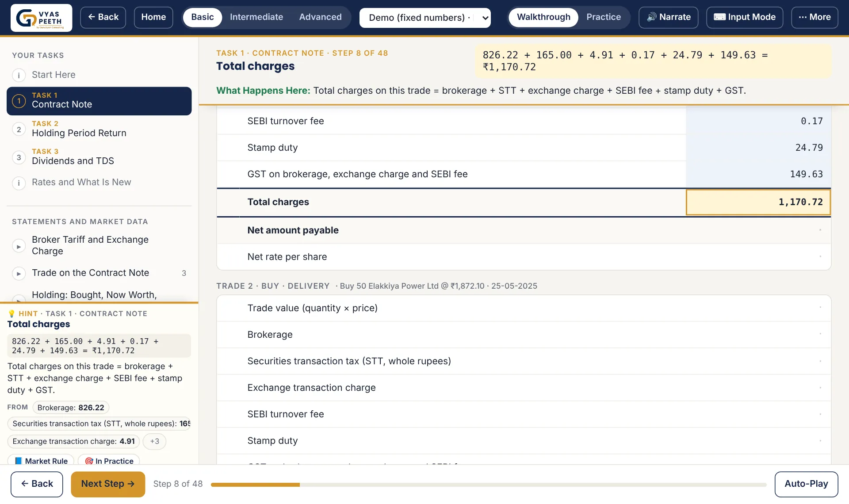Switch to Advanced level
Viewport: 849px width, 504px height.
pyautogui.click(x=320, y=17)
